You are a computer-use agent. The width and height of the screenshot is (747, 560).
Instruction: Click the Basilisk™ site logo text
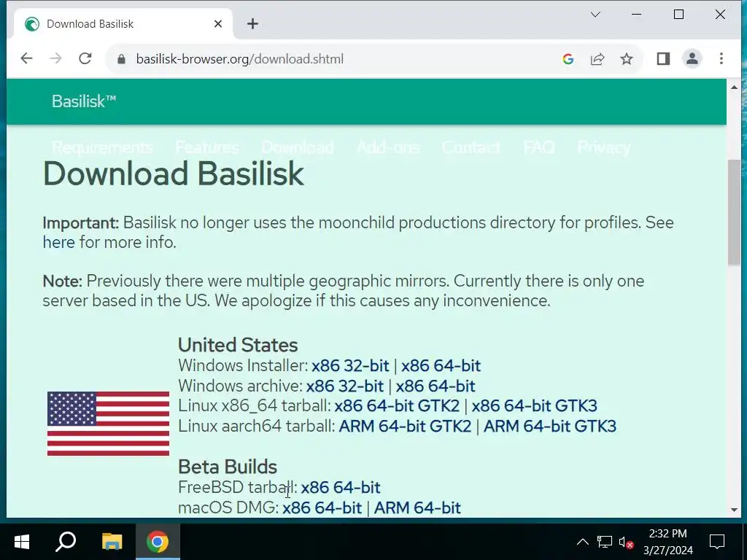[84, 101]
